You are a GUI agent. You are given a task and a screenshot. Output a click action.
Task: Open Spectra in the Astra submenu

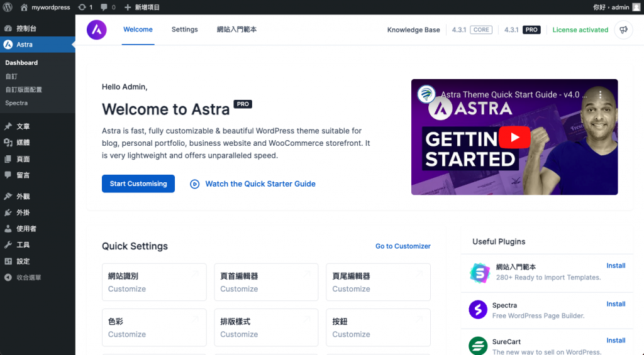point(16,102)
